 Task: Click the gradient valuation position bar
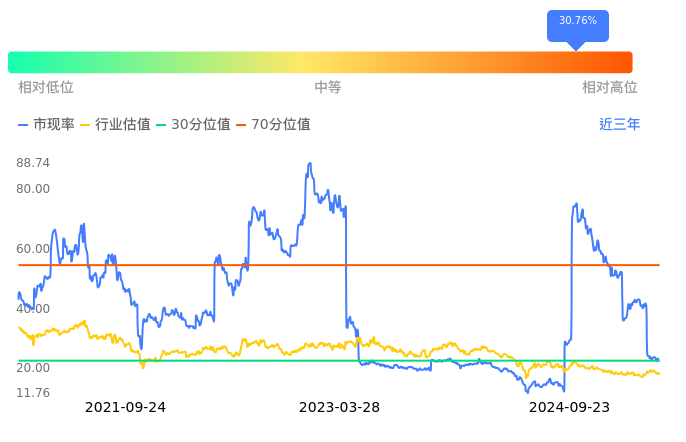[x=320, y=62]
